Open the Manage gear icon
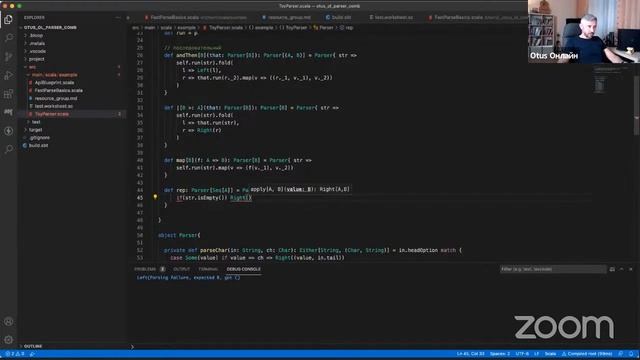640x360 pixels. pos(8,340)
